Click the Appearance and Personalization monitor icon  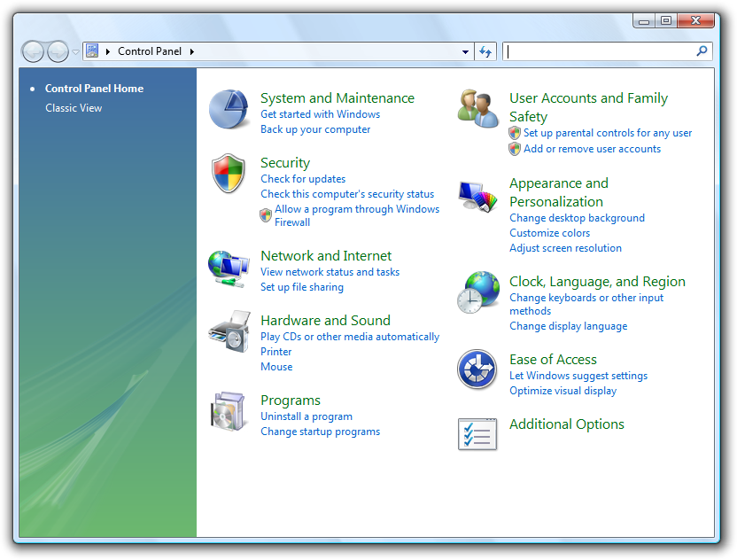(x=477, y=196)
